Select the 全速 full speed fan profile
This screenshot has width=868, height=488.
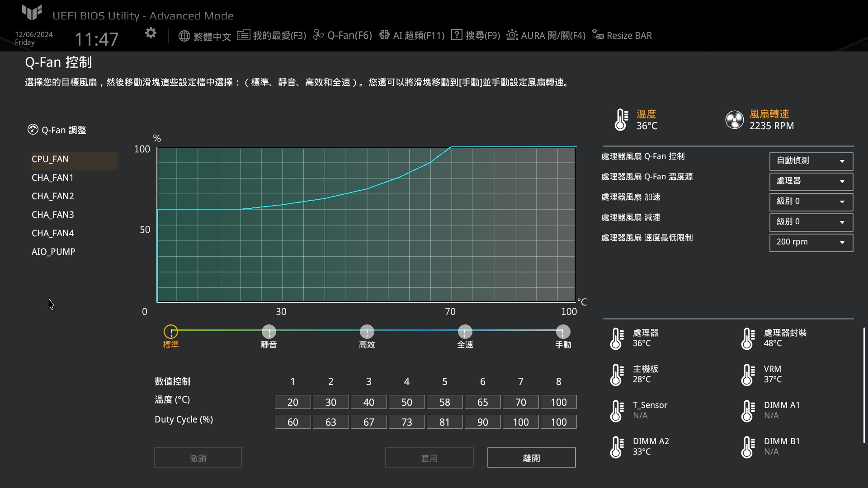pos(465,331)
